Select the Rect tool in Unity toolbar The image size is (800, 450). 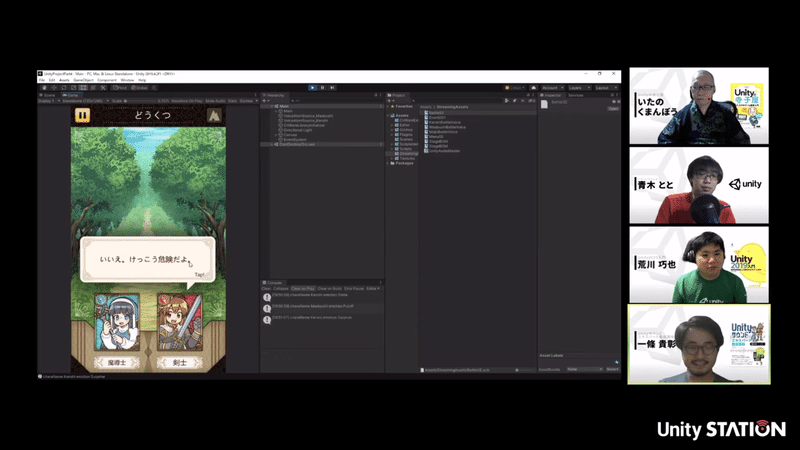click(83, 88)
